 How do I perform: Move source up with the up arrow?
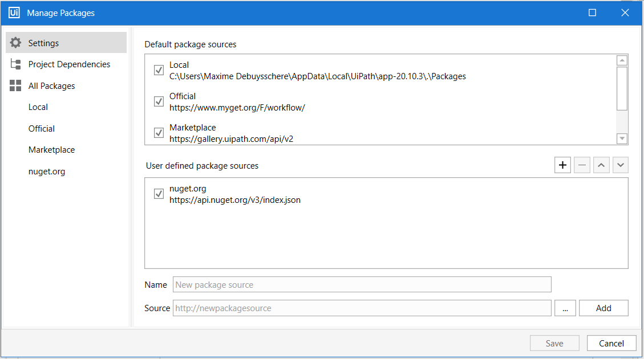point(601,165)
